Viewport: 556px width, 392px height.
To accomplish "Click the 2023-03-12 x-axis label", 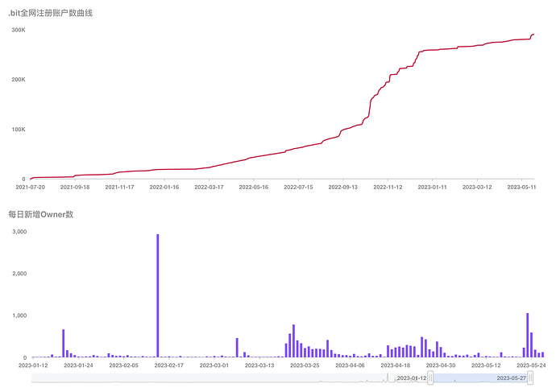I will click(477, 187).
